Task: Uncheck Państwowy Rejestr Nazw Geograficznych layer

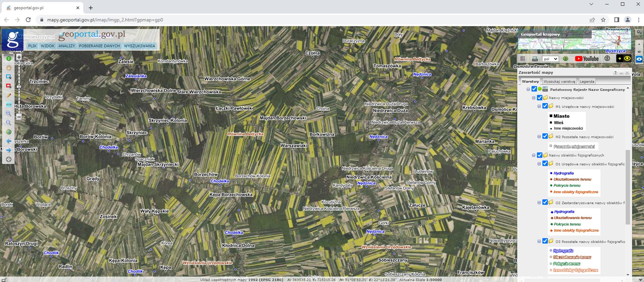Action: pyautogui.click(x=534, y=89)
